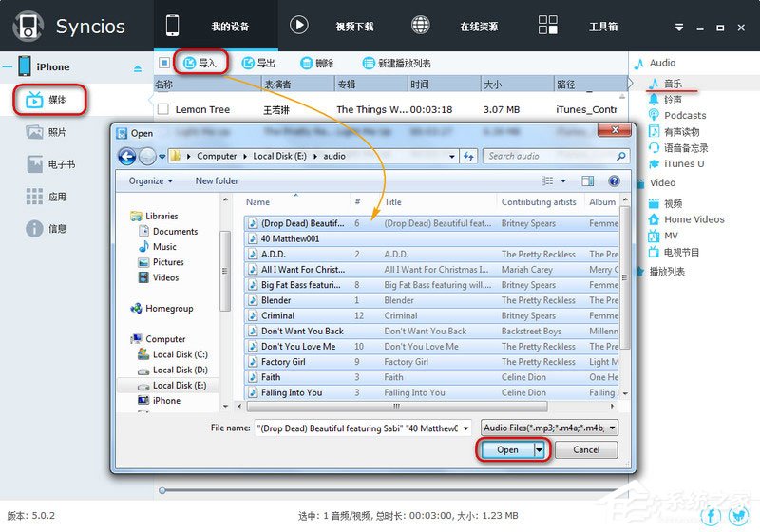Open recent locations dropdown in Open dialog
This screenshot has height=532, width=760.
161,157
